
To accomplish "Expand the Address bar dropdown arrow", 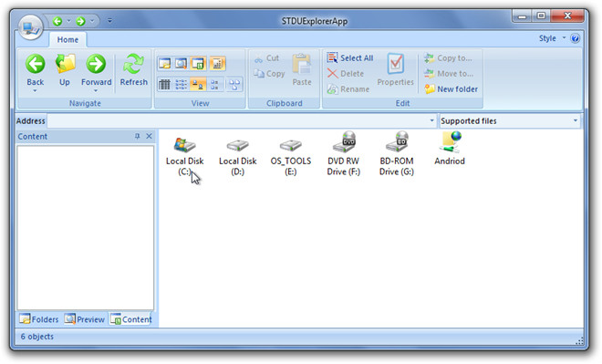I will [x=432, y=120].
